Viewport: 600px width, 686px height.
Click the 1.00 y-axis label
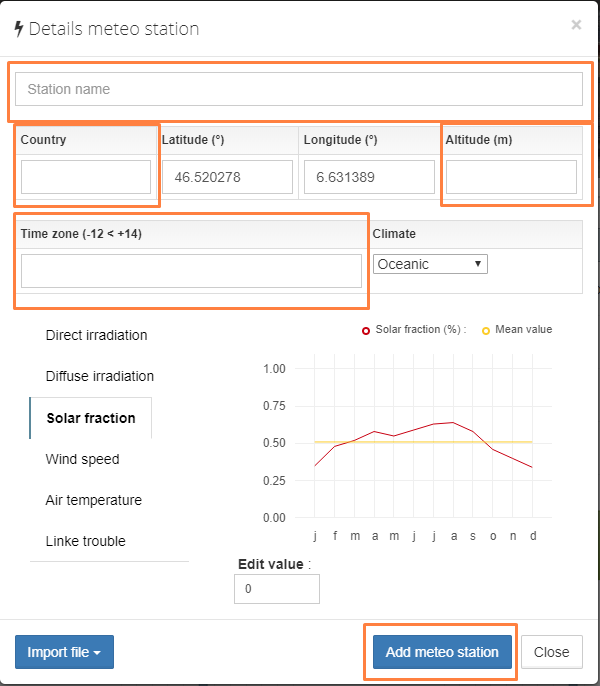click(x=274, y=369)
